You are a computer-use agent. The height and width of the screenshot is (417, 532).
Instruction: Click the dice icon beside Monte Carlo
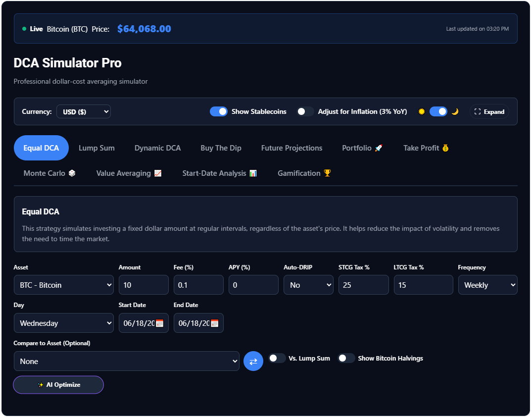point(72,173)
